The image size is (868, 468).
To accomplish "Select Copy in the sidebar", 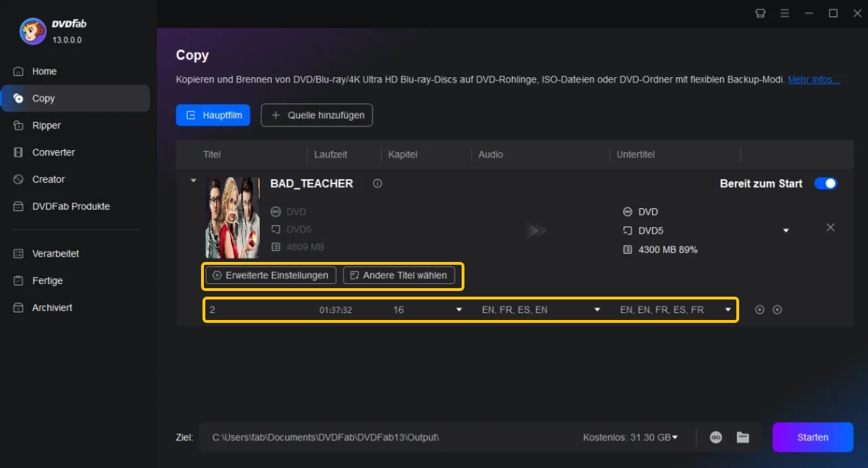I will 76,98.
